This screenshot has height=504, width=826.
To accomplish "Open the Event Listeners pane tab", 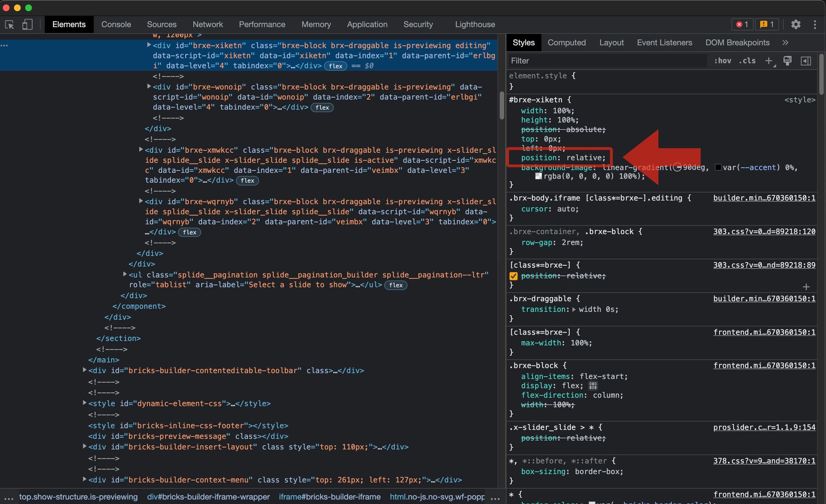I will [x=664, y=43].
